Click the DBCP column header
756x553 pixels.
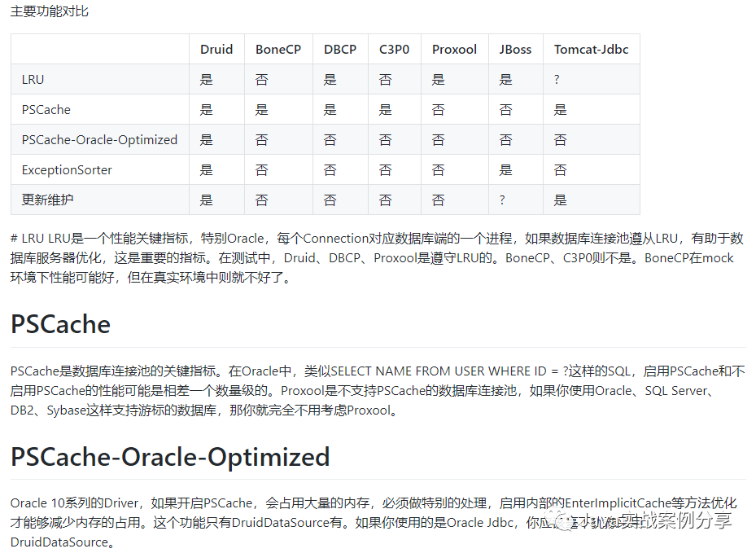pyautogui.click(x=340, y=49)
